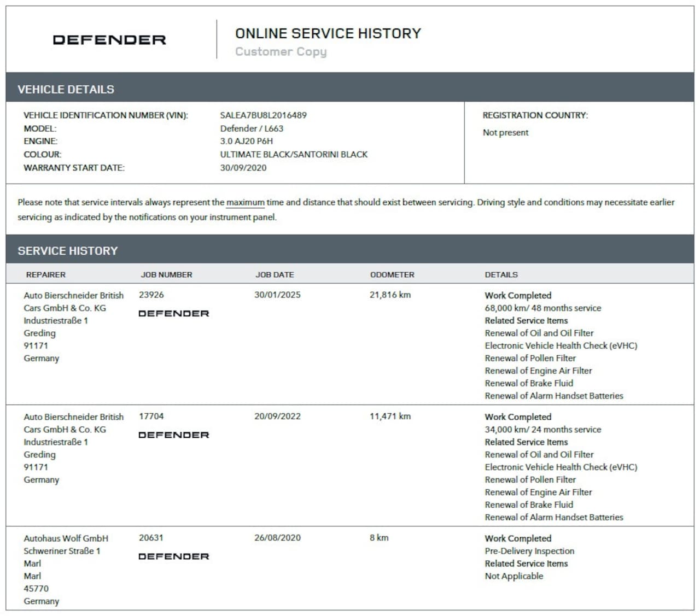This screenshot has height=616, width=700.
Task: Click the underlined word "maximum" in the note
Action: [x=245, y=202]
